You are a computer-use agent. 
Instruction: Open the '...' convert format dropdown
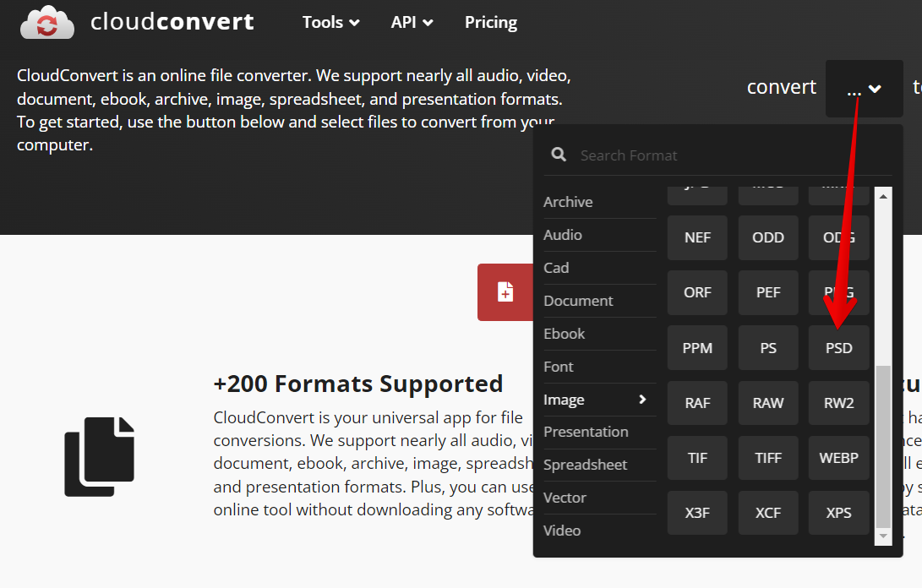click(864, 88)
